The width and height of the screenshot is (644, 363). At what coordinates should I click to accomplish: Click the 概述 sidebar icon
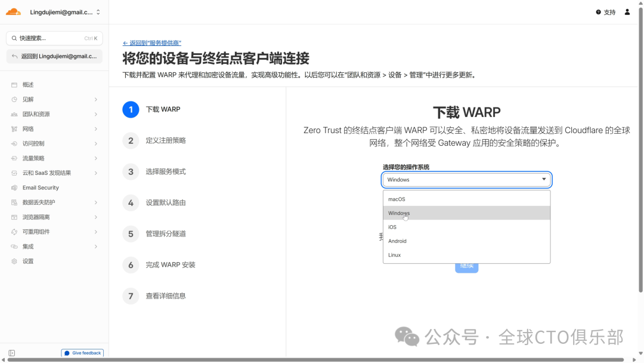14,85
